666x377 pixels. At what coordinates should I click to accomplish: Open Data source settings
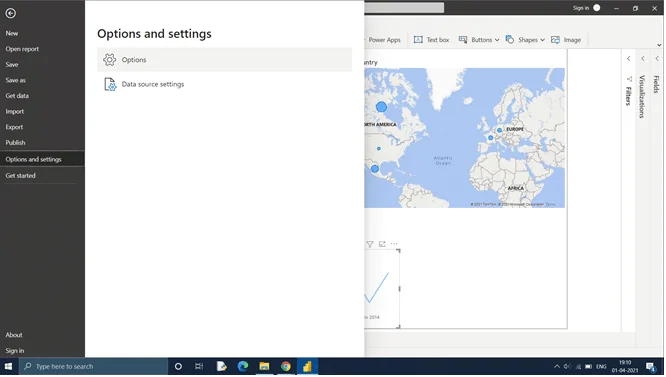[225, 84]
